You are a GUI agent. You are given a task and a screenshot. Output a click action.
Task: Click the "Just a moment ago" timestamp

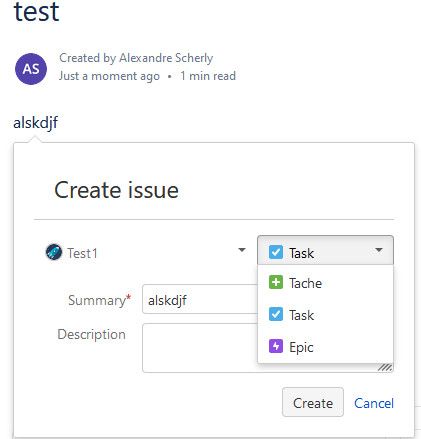pyautogui.click(x=109, y=76)
